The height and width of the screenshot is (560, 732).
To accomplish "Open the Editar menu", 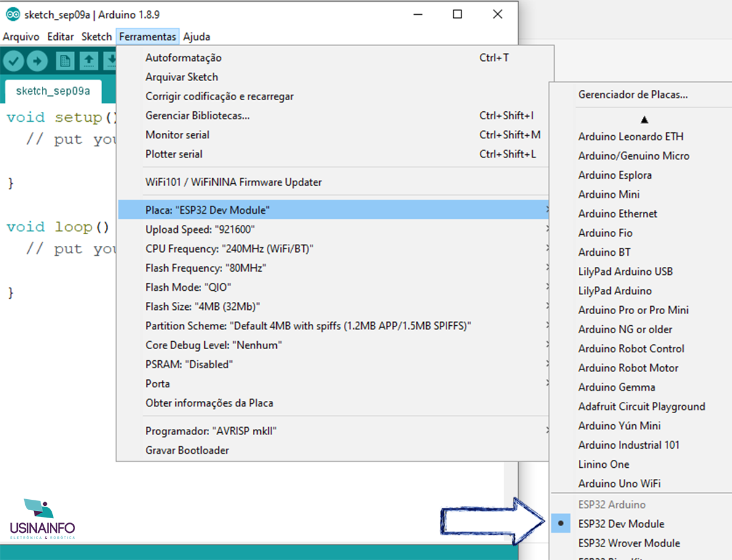I will pyautogui.click(x=60, y=36).
